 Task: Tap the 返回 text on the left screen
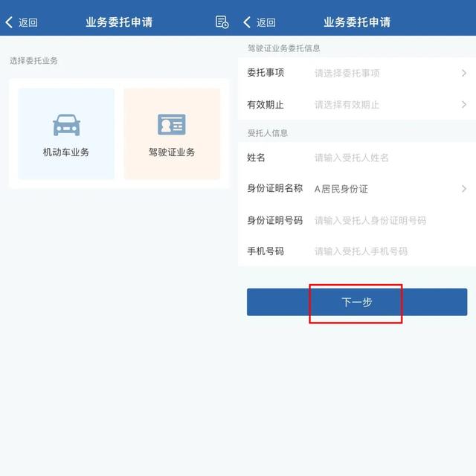[x=28, y=22]
